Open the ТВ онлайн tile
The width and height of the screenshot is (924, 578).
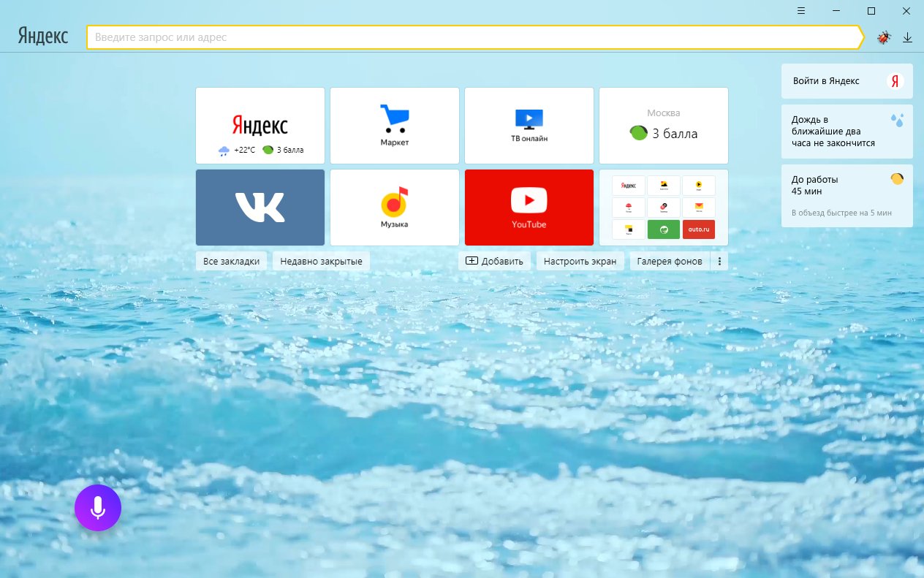(x=529, y=126)
